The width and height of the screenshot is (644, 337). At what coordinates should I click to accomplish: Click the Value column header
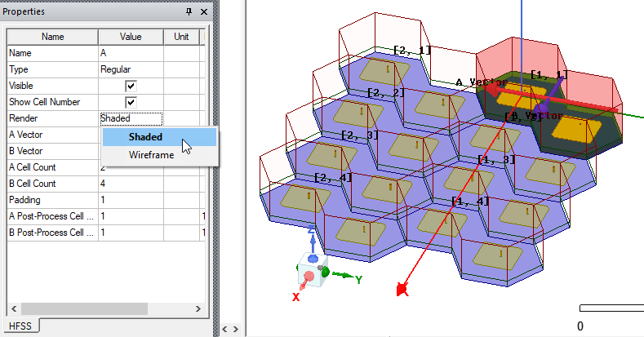(131, 37)
